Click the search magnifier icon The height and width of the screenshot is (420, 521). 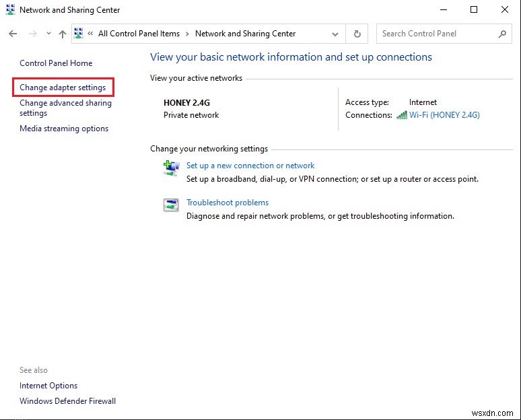502,34
